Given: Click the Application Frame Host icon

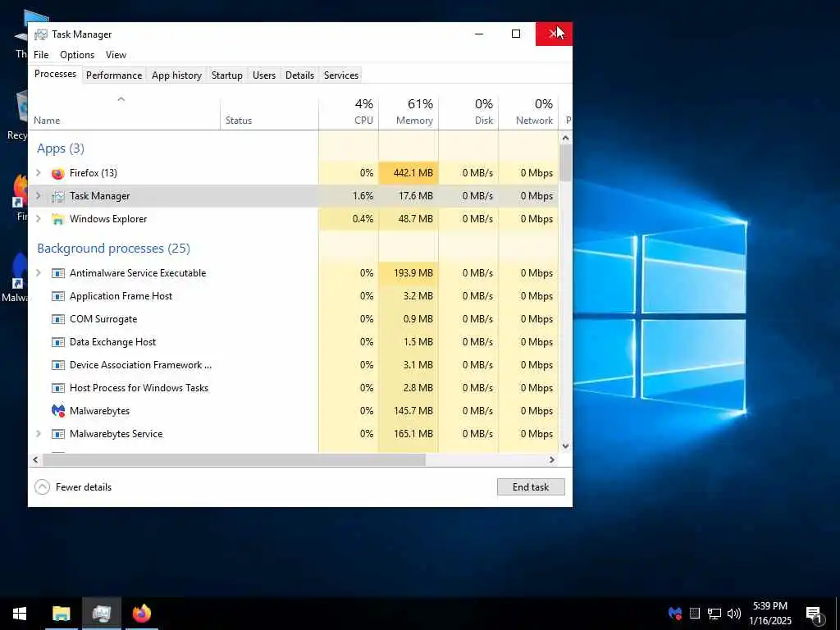Looking at the screenshot, I should 58,296.
